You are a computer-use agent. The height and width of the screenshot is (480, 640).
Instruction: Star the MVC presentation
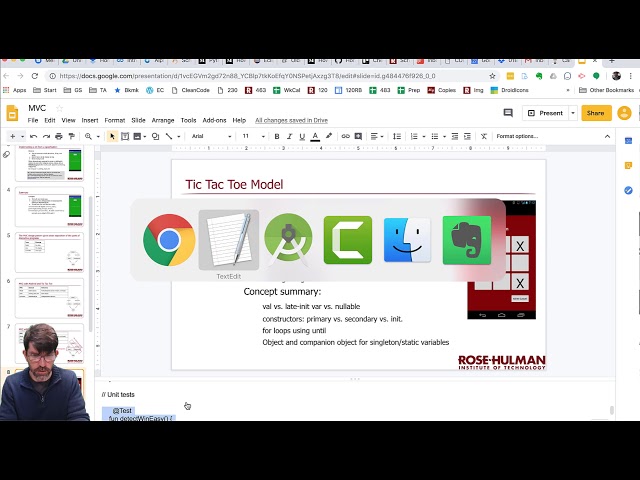(x=60, y=108)
